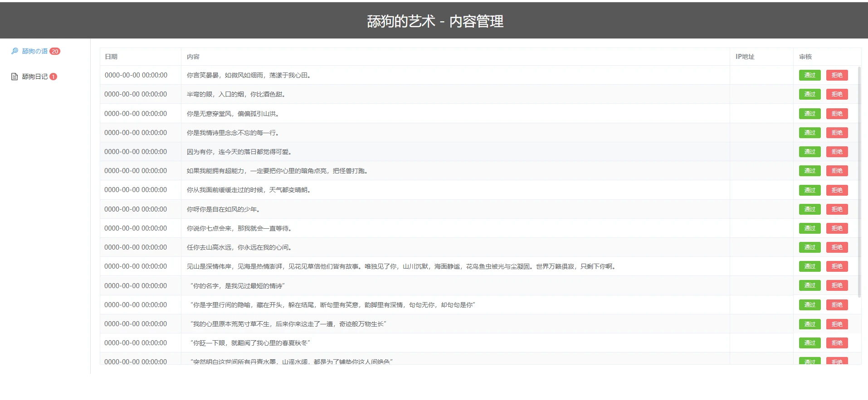
Task: Click 通过 on the 你呀你是自在如风的少年 row
Action: click(809, 209)
